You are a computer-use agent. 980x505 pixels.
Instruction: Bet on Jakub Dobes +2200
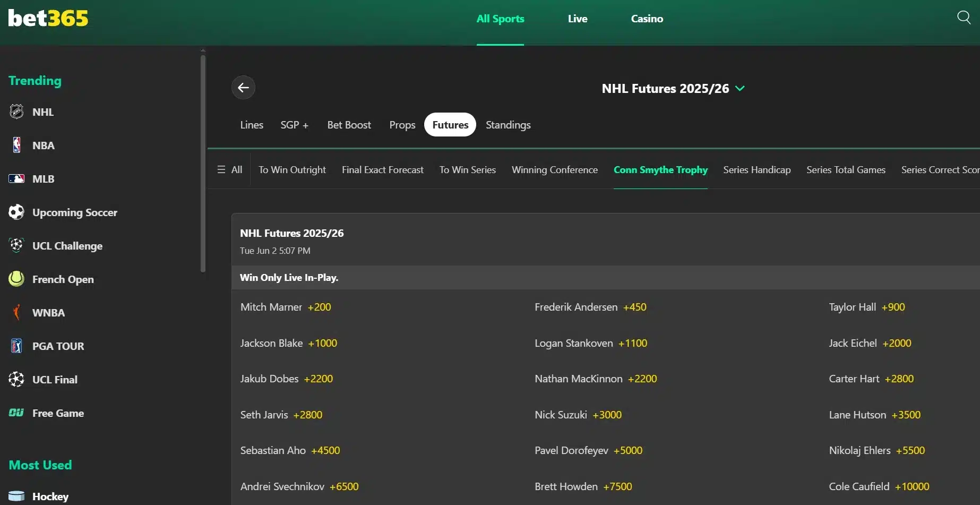(x=286, y=379)
